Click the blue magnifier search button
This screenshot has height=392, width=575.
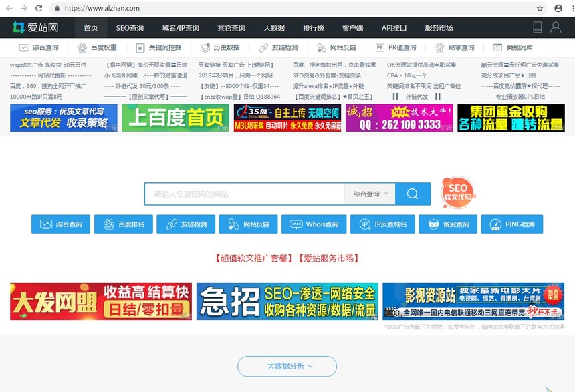tap(413, 194)
